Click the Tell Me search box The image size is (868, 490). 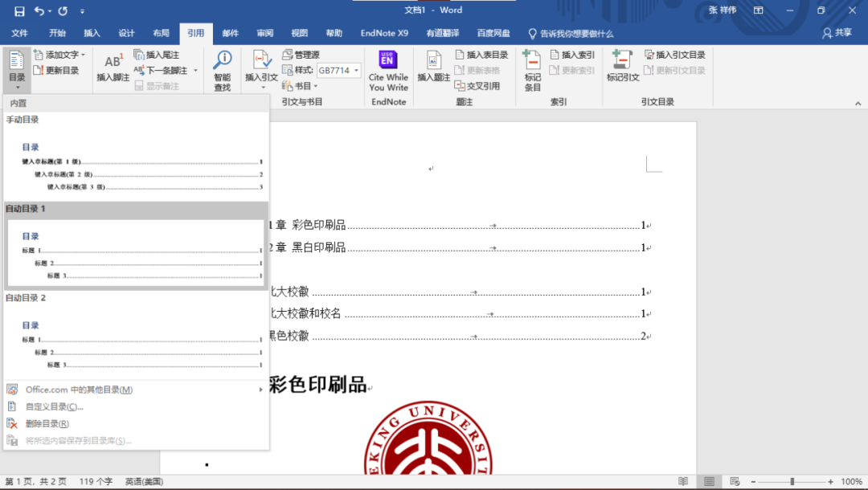click(x=571, y=34)
